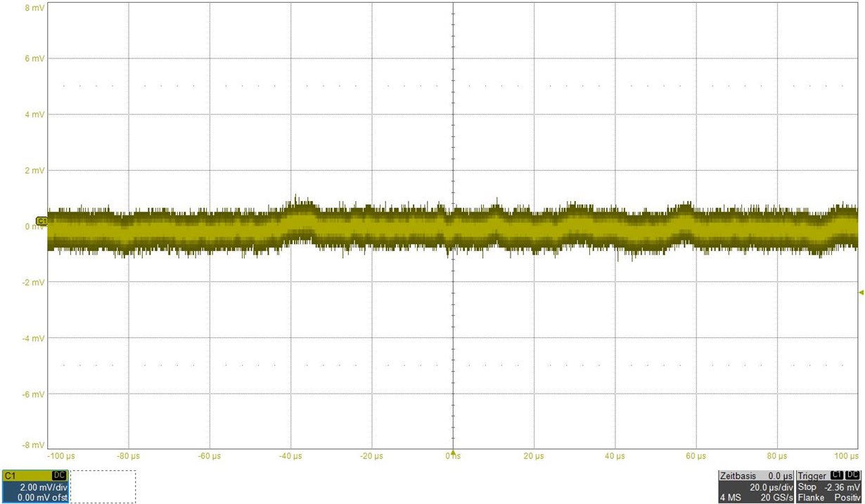Click the trigger time marker at 0 µs
The height and width of the screenshot is (504, 865).
[x=453, y=453]
